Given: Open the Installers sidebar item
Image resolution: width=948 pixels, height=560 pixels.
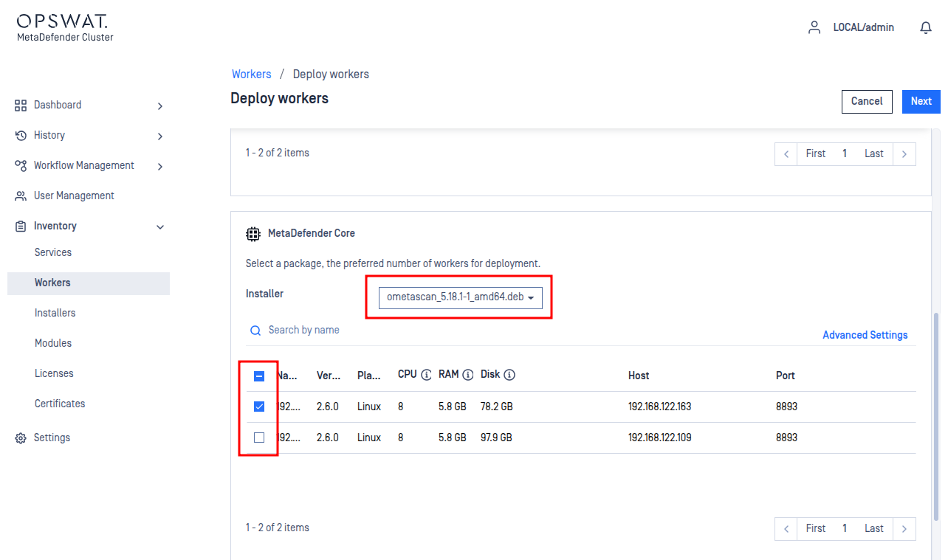Looking at the screenshot, I should tap(55, 313).
